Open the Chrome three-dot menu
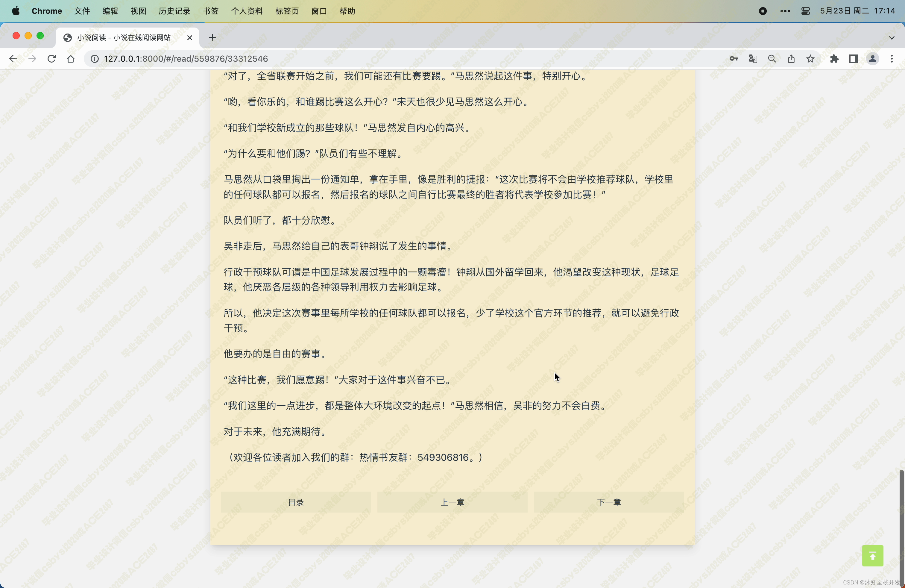905x588 pixels. pyautogui.click(x=891, y=59)
